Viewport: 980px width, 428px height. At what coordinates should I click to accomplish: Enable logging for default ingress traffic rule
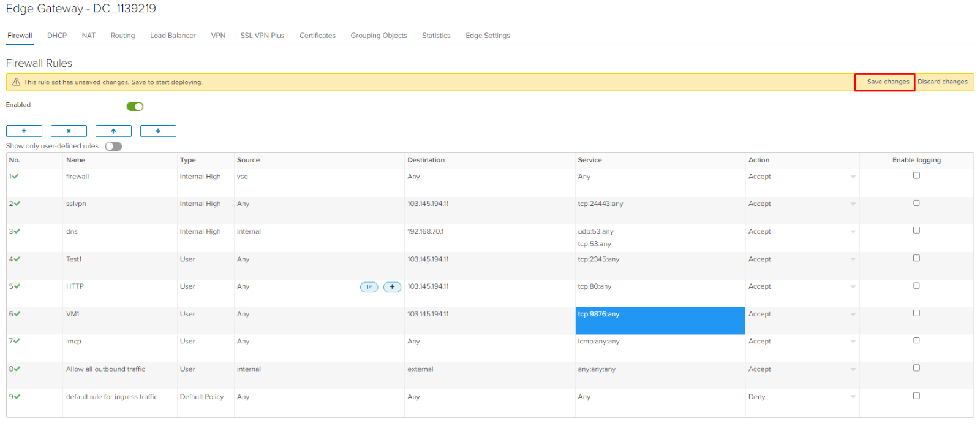coord(916,396)
